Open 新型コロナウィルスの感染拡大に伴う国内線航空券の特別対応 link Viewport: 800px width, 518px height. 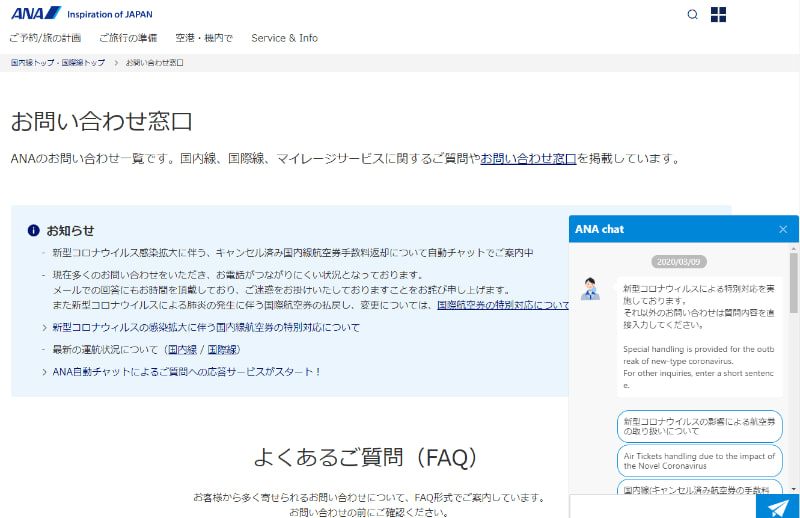click(x=206, y=327)
